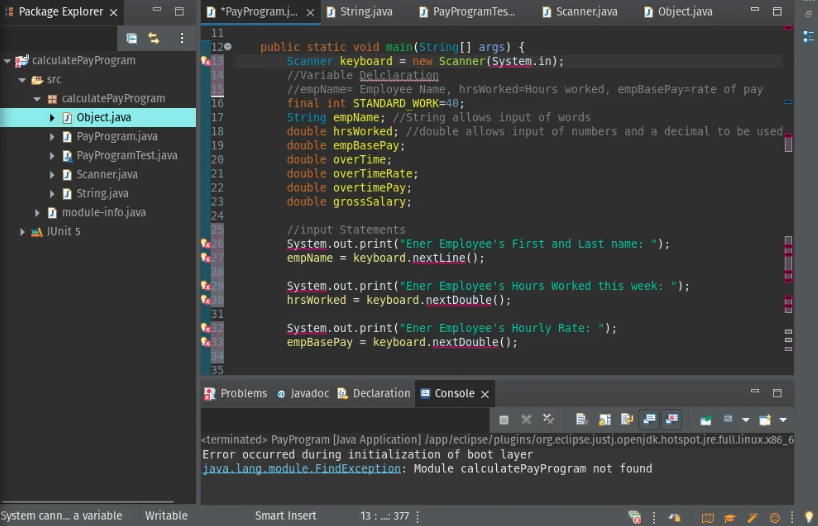Viewport: 818px width, 526px height.
Task: Open Display Selected Console dropdown arrow
Action: (x=745, y=420)
